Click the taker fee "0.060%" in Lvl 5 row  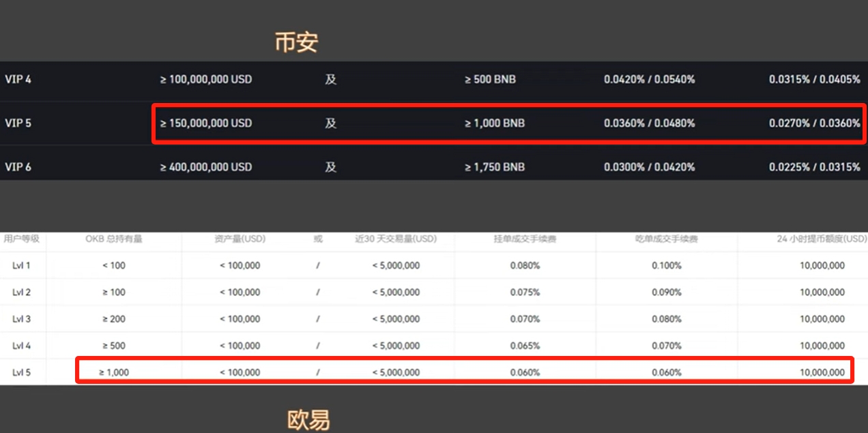pos(666,372)
